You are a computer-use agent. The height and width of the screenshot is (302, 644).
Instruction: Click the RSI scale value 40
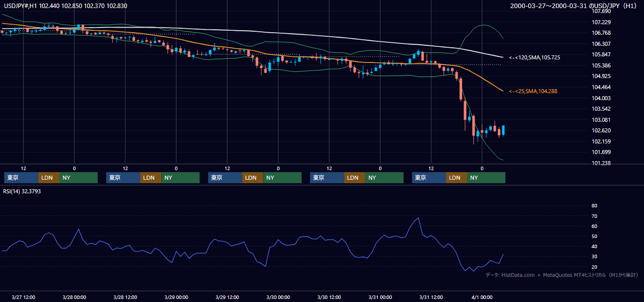pos(594,246)
